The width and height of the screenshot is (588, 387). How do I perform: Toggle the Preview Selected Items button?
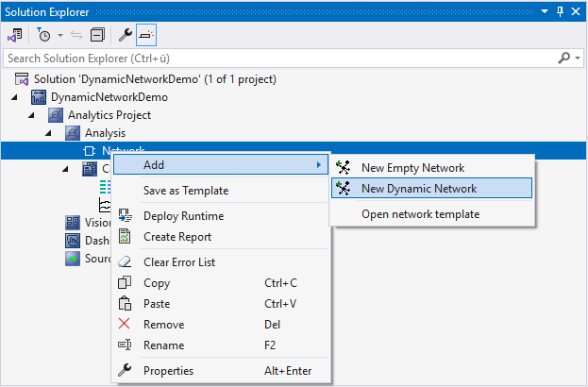pyautogui.click(x=146, y=35)
